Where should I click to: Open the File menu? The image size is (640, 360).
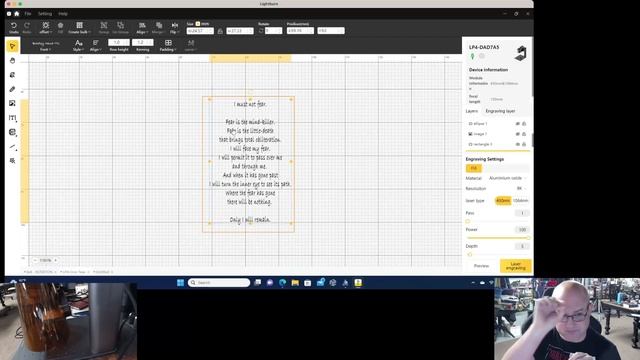tap(28, 13)
